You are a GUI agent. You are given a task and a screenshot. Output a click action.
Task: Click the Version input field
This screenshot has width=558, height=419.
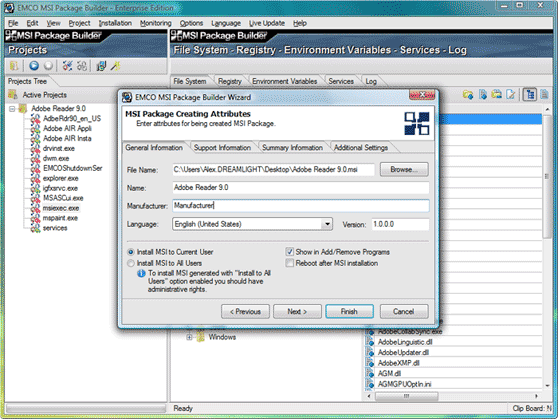(x=400, y=224)
